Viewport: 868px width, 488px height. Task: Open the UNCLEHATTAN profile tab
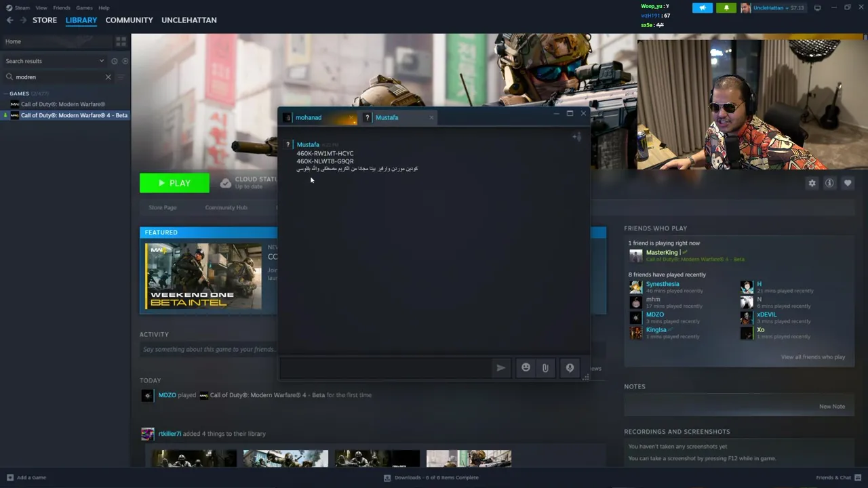[189, 20]
